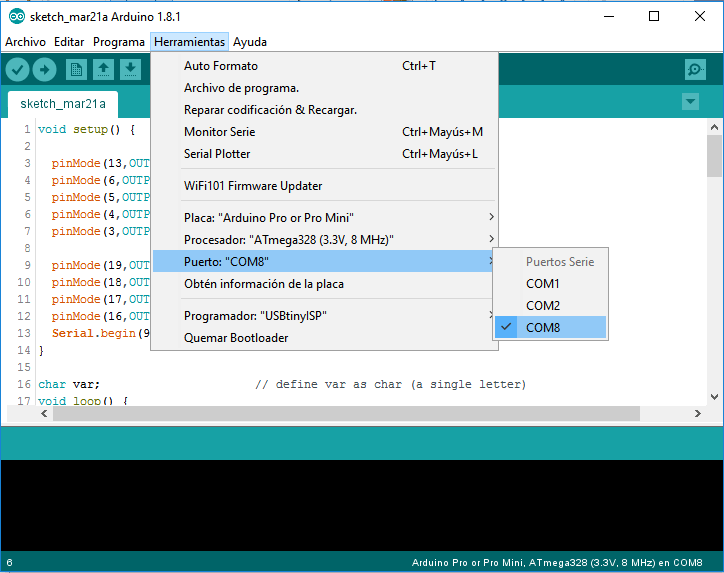Choose Reparar codificación & Recargar

pos(325,110)
